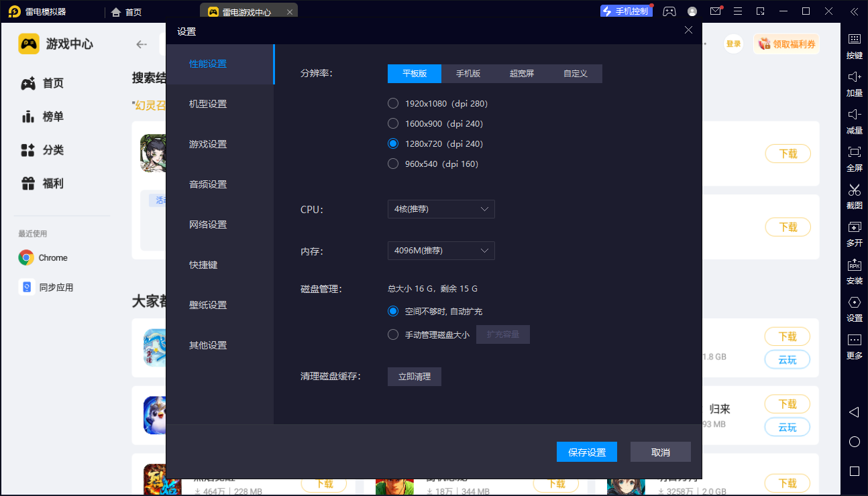Tap the Android back triangle button
868x496 pixels.
(854, 412)
